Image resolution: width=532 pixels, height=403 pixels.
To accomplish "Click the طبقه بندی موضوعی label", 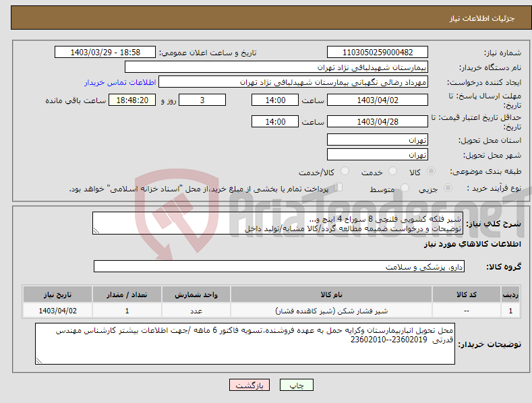I will pos(485,171).
